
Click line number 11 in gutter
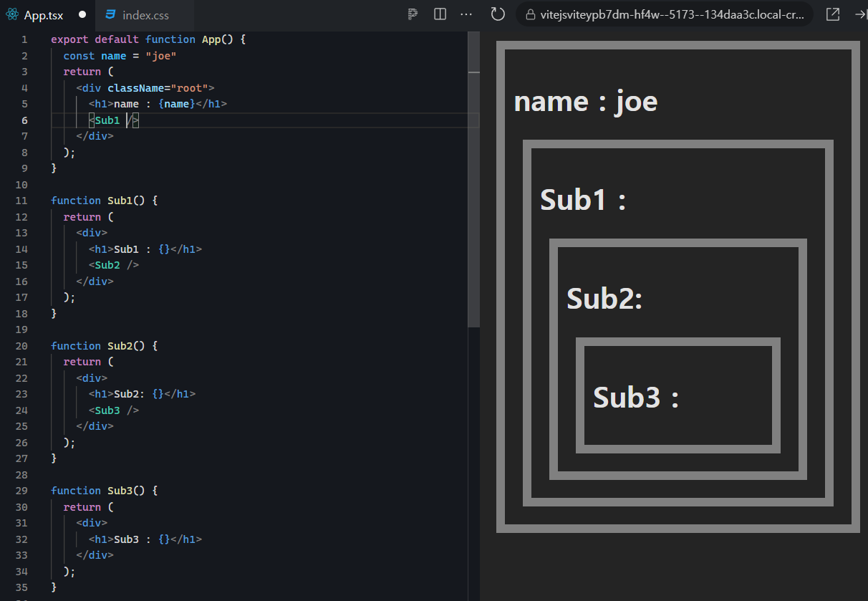pos(21,201)
